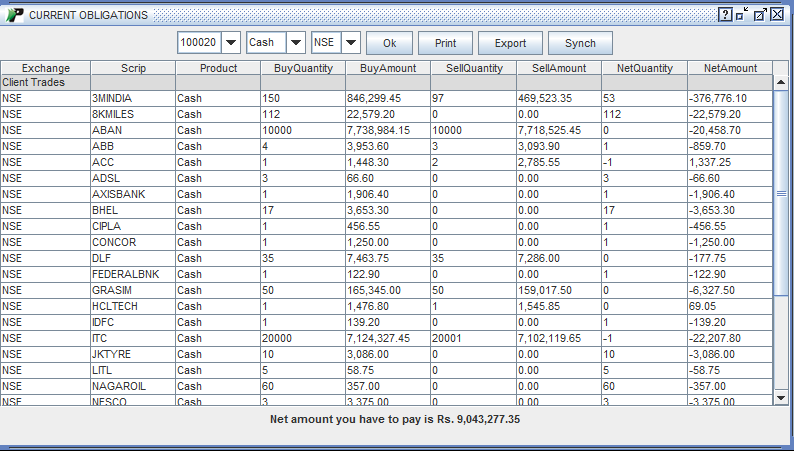
Task: Close the Current Obligations window
Action: pyautogui.click(x=777, y=15)
